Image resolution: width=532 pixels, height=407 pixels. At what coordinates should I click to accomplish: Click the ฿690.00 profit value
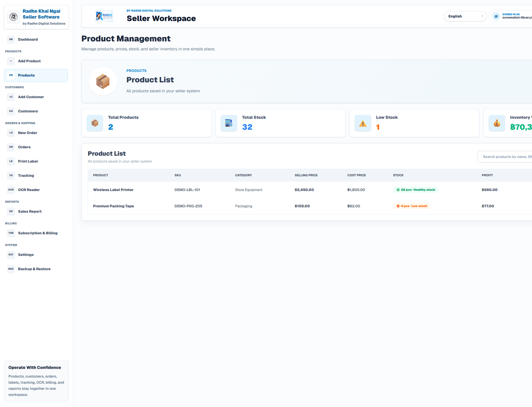tap(490, 190)
